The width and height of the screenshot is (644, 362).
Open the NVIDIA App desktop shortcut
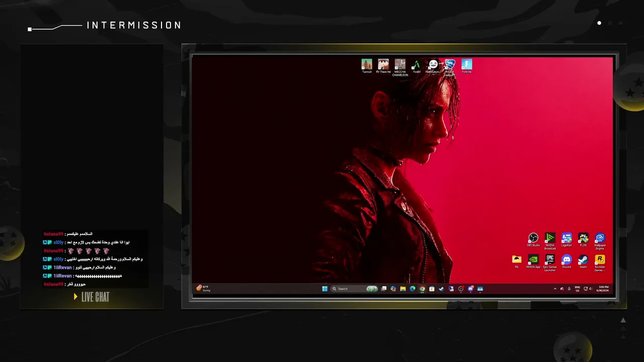533,261
